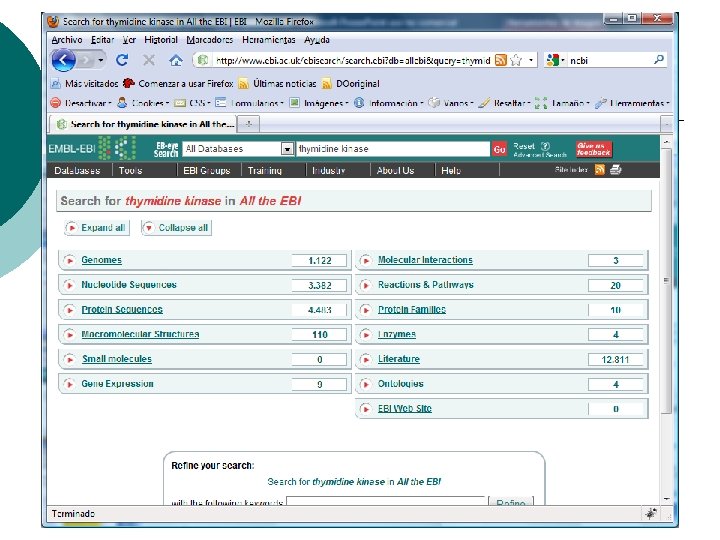Bookmark the page with the star icon
This screenshot has width=720, height=540.
point(516,60)
